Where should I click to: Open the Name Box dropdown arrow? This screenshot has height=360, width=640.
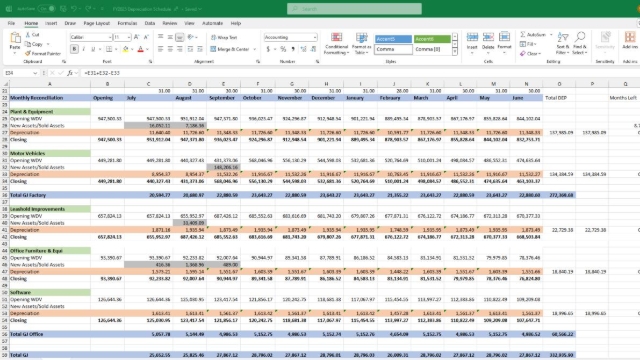click(35, 73)
